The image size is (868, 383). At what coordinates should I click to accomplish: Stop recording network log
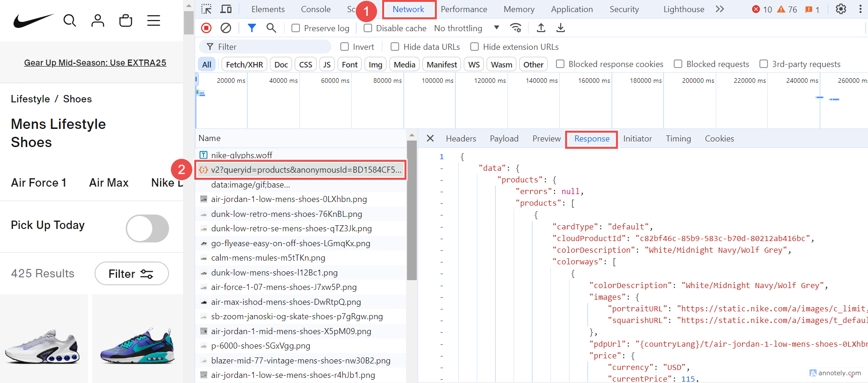[206, 28]
